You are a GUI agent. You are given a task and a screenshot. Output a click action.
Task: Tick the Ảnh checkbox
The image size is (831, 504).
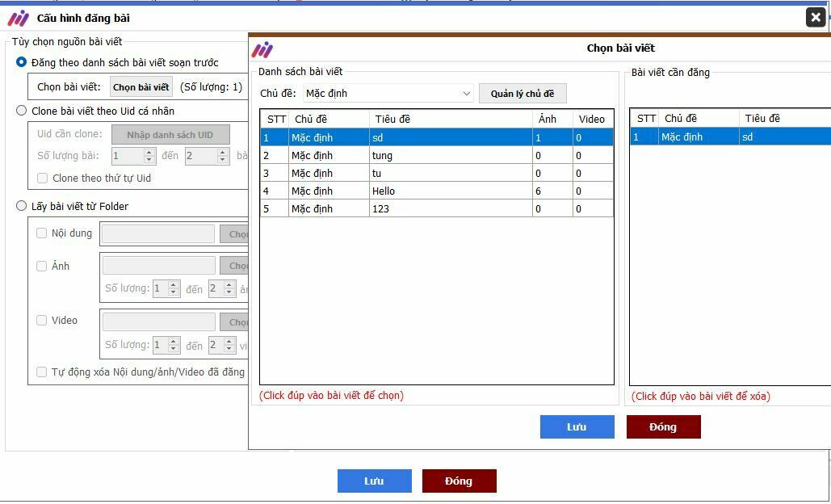(42, 266)
